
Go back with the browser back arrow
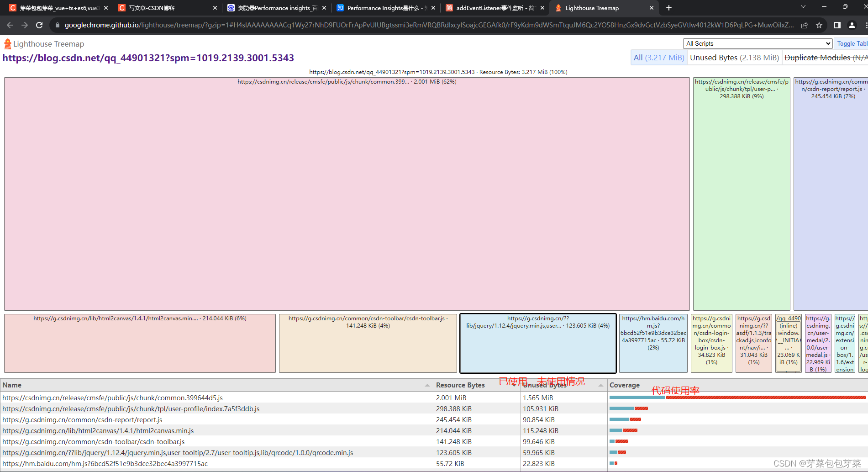tap(10, 25)
